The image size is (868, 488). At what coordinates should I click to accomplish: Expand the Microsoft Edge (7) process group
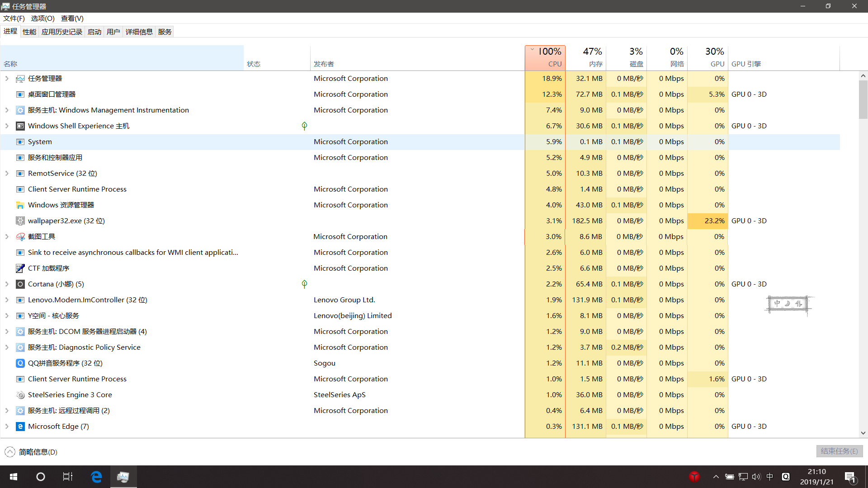point(7,427)
